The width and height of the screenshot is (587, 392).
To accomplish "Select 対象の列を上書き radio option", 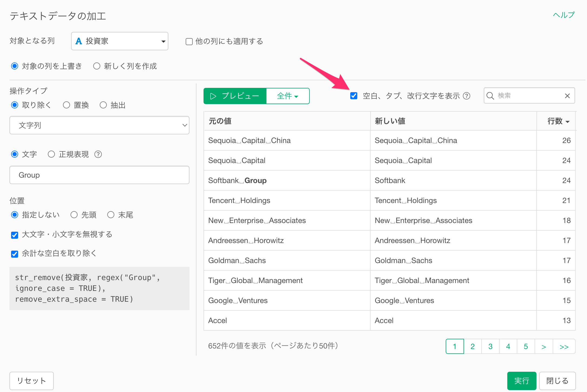I will (15, 66).
